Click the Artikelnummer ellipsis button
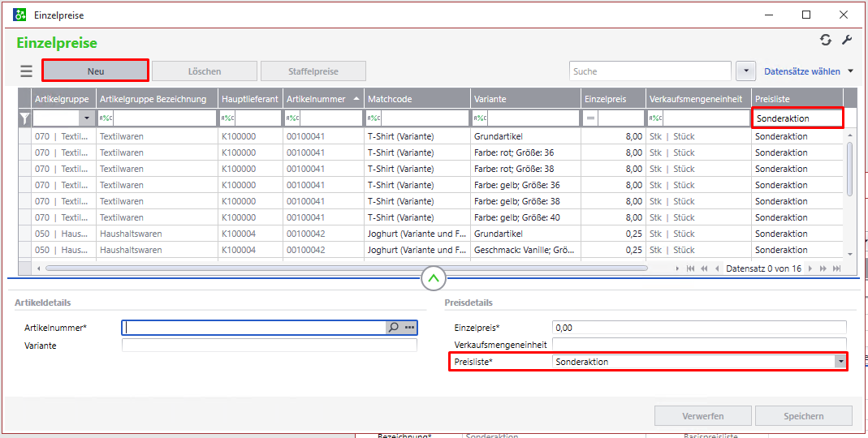868x438 pixels. point(409,328)
